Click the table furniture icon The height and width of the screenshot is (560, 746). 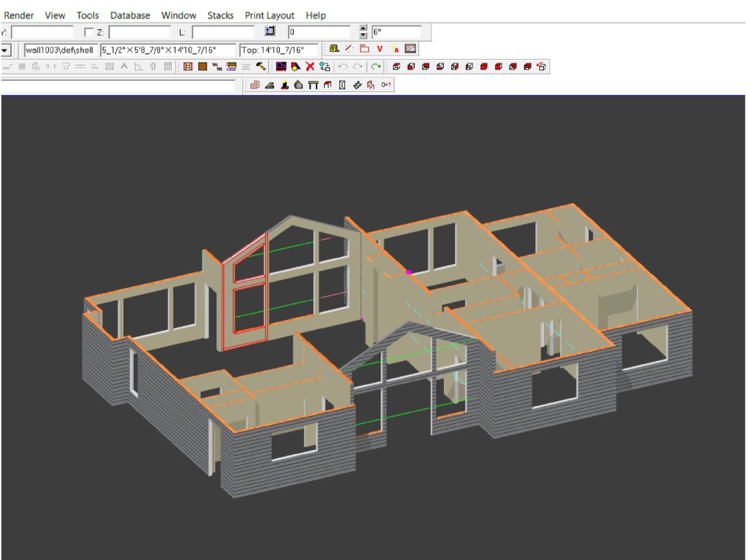(313, 85)
